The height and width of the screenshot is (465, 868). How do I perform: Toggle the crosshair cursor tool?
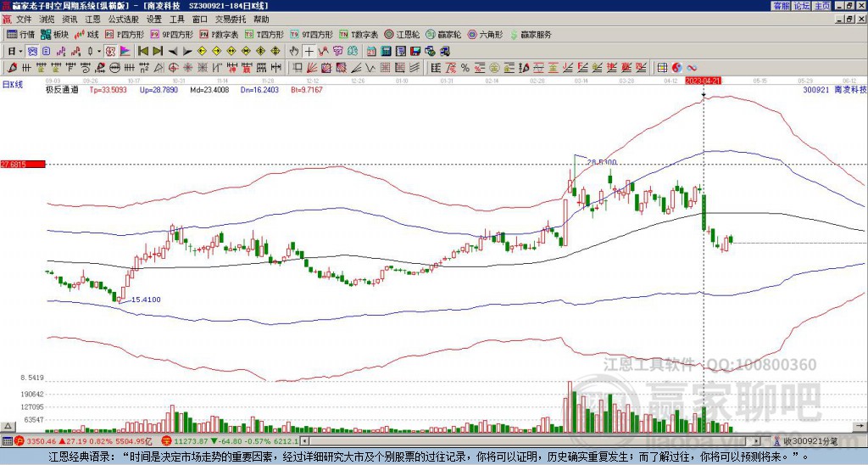pos(309,52)
